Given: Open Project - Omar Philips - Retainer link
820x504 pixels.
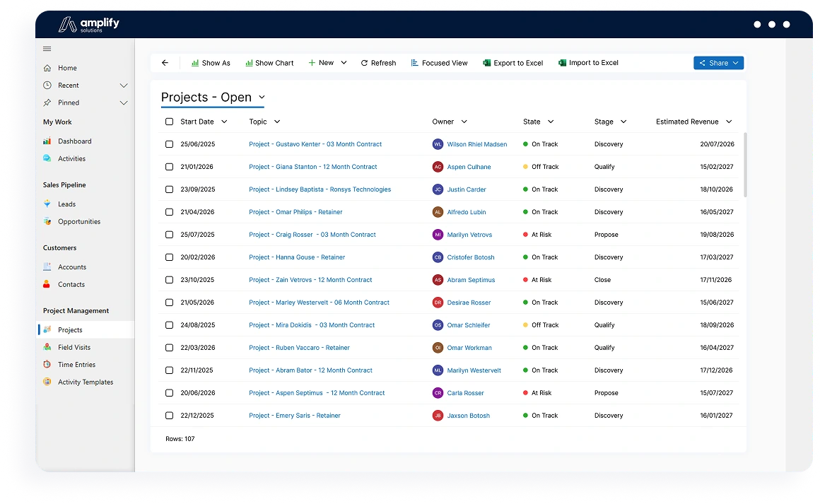Looking at the screenshot, I should click(x=295, y=212).
